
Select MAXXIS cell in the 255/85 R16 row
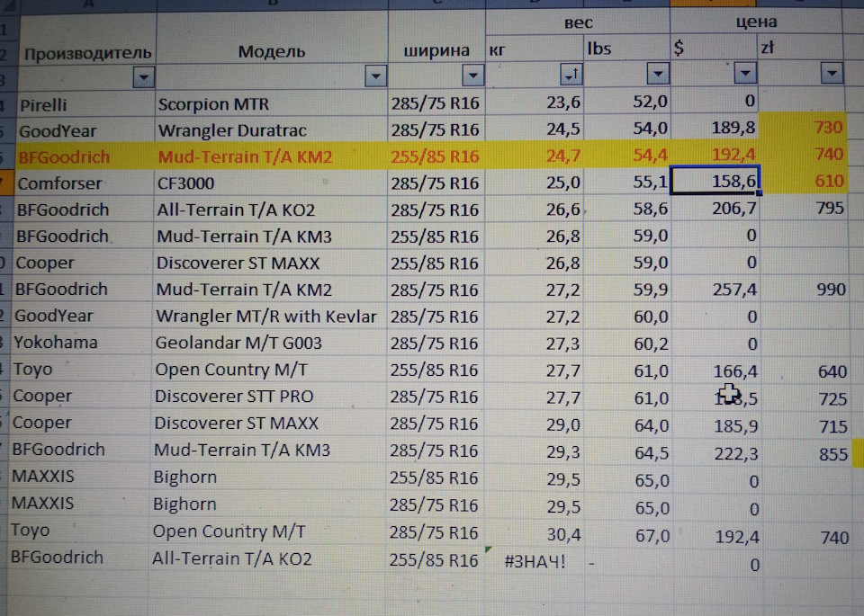pyautogui.click(x=80, y=477)
